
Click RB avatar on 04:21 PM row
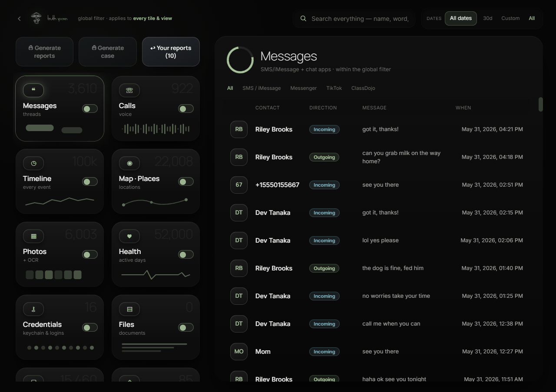(x=239, y=129)
